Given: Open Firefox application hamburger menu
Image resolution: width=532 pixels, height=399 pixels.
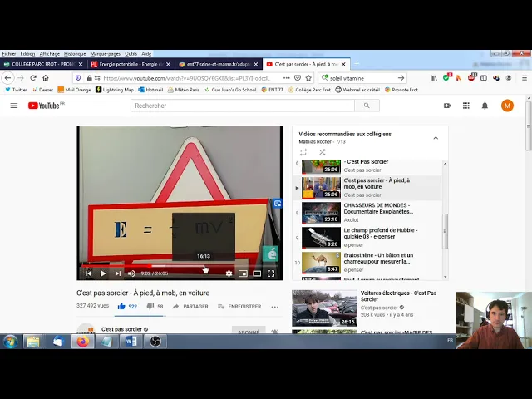Looking at the screenshot, I should (525, 78).
